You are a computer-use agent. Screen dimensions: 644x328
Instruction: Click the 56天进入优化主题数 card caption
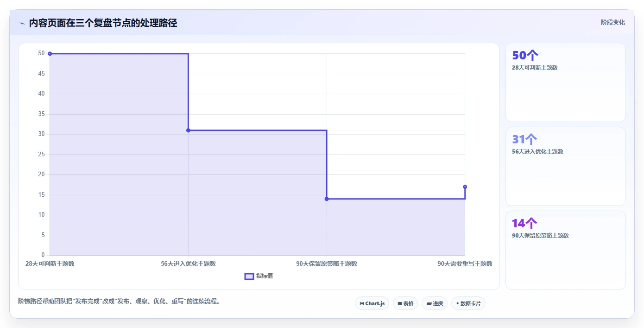click(537, 152)
